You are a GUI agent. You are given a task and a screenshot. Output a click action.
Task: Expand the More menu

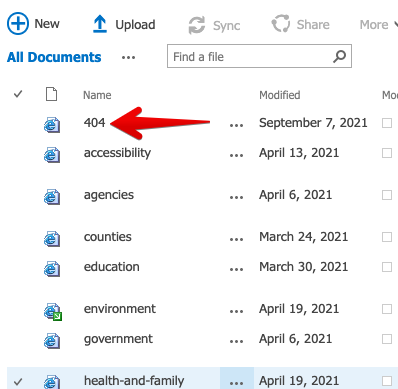378,25
